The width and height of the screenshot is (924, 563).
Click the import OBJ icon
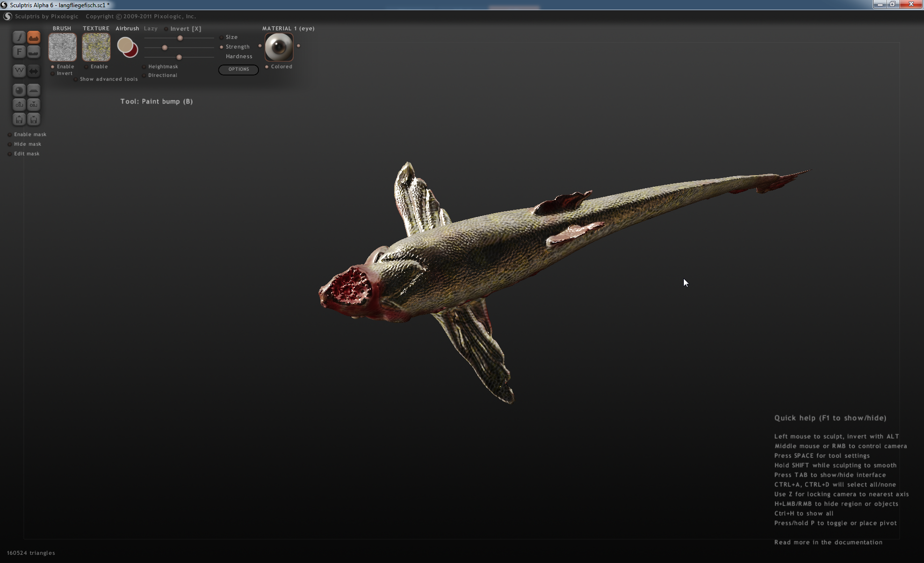(19, 104)
